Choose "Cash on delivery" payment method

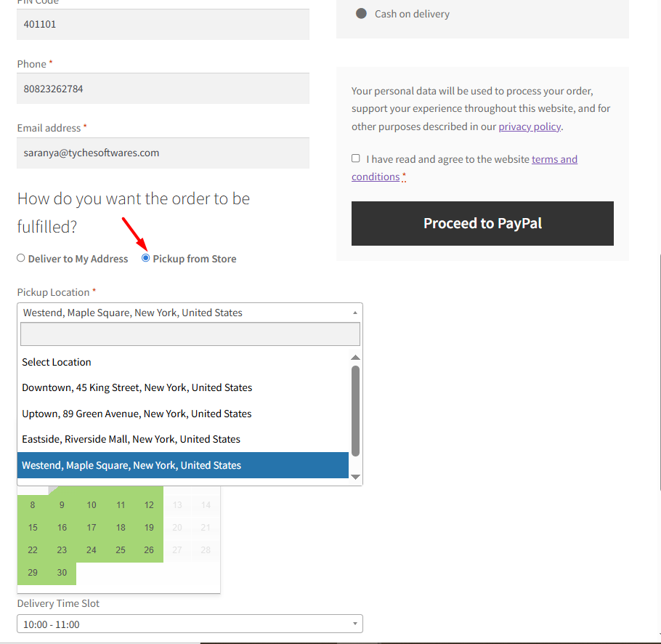click(x=362, y=13)
